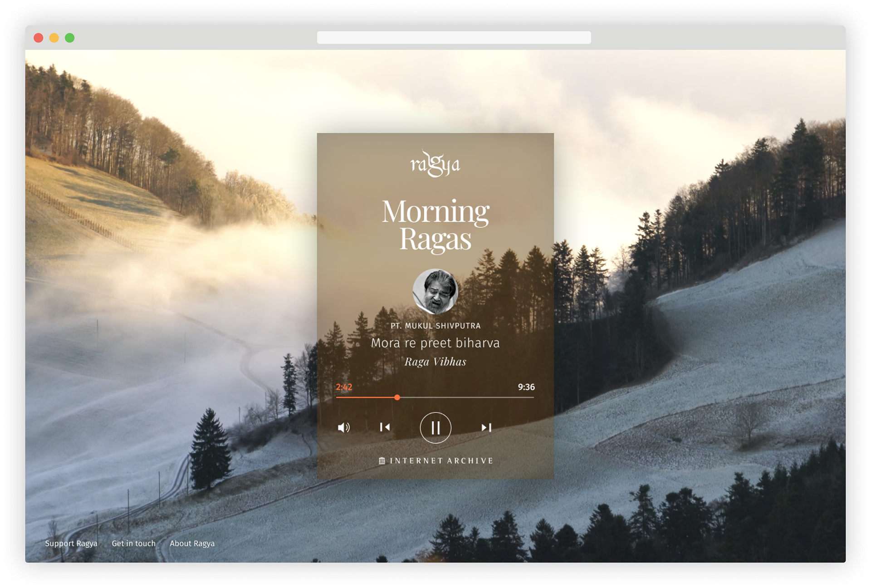Click the song title Mora re preet biharva

(x=435, y=343)
